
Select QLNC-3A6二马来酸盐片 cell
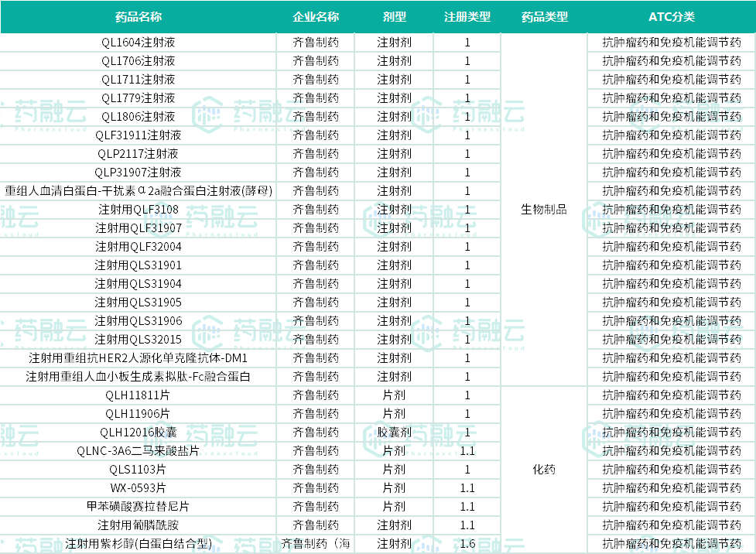138,451
